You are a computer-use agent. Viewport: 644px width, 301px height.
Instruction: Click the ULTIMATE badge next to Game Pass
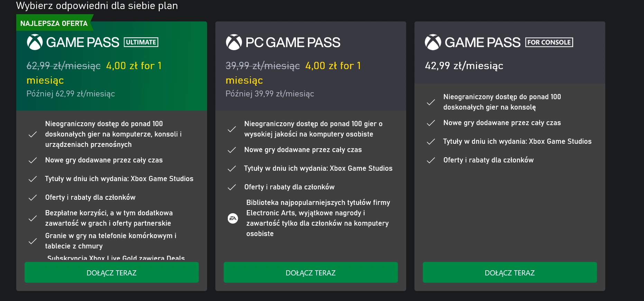[x=141, y=42]
